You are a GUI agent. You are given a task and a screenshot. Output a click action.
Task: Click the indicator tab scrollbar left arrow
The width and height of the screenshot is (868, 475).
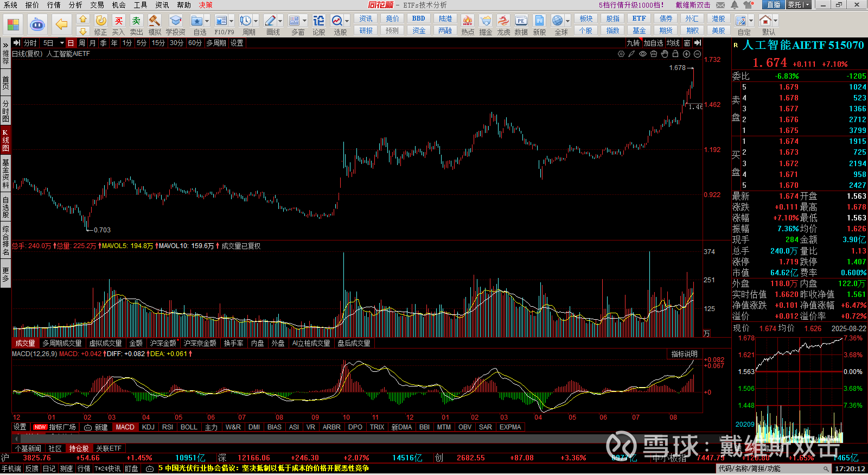[x=16, y=438]
